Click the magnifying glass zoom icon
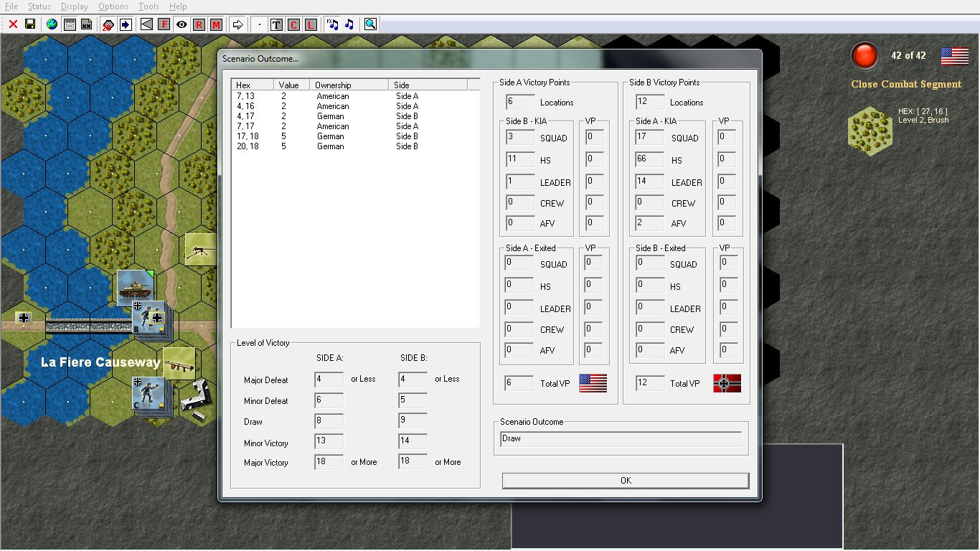 point(370,24)
